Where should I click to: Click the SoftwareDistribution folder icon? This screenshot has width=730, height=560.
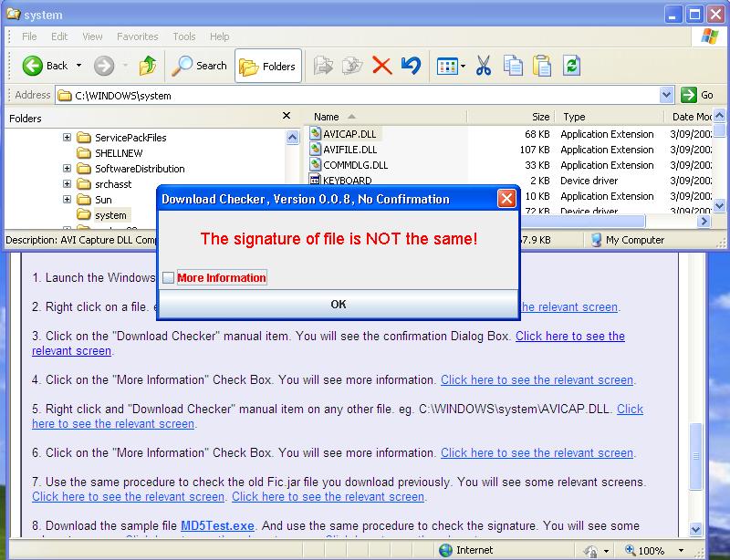pyautogui.click(x=84, y=168)
